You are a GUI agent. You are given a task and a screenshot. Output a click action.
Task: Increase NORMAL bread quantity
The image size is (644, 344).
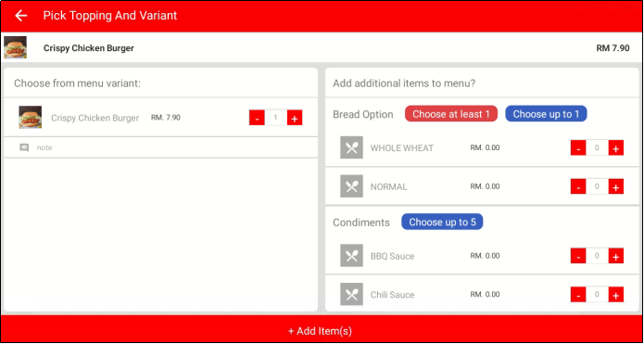(x=615, y=186)
